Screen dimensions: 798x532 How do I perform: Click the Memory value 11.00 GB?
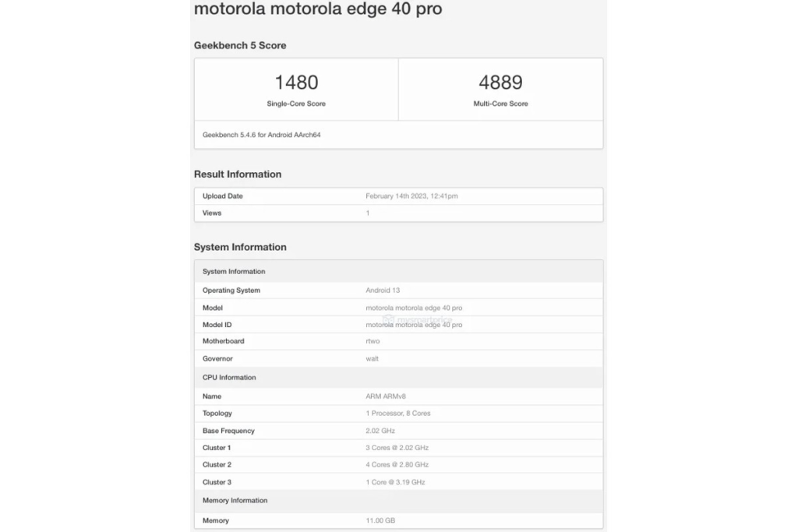click(x=382, y=520)
